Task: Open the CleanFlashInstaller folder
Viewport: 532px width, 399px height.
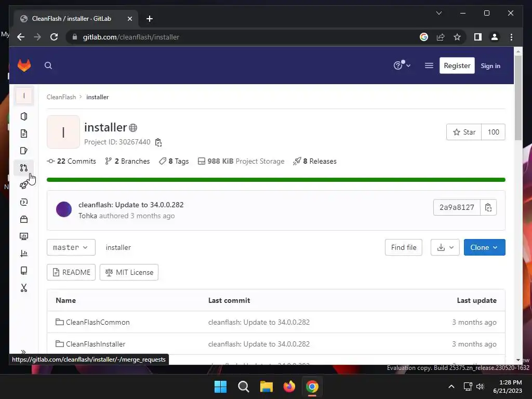Action: [96, 344]
